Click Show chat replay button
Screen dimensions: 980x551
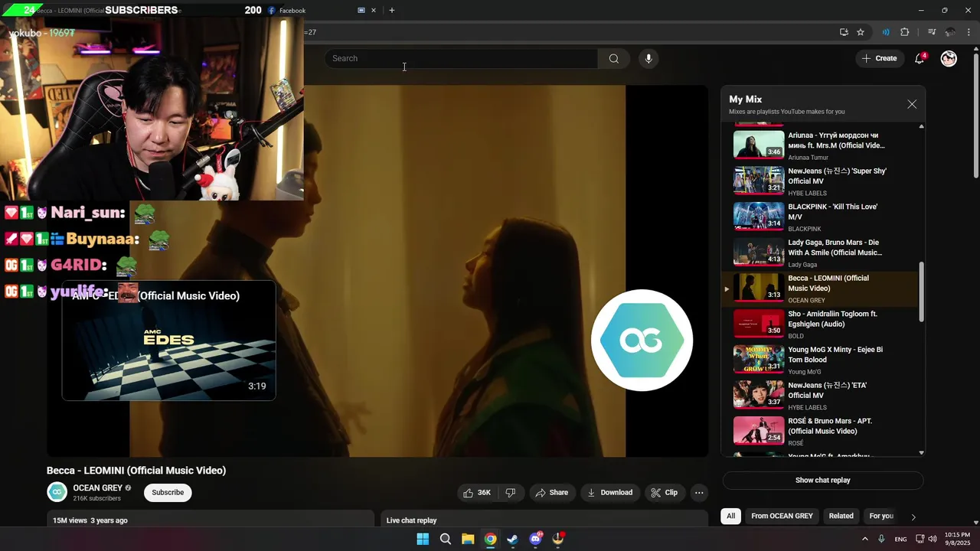[823, 481]
